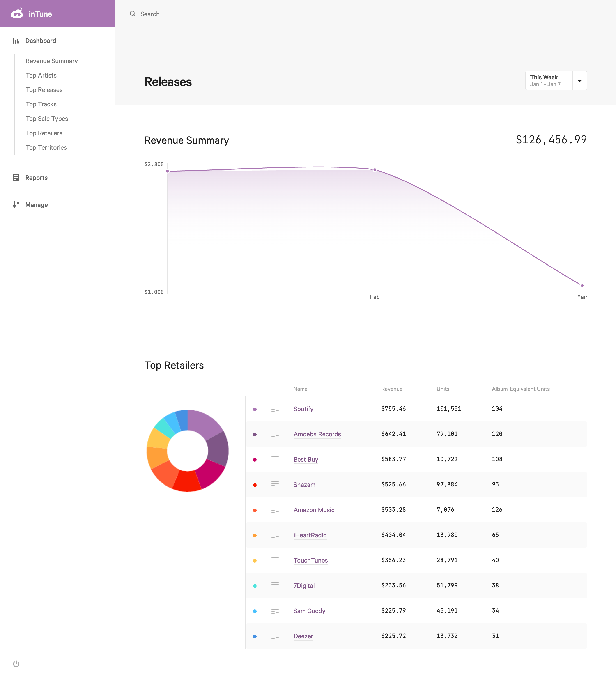The image size is (616, 678).
Task: Go to Top Releases in sidebar
Action: coord(44,90)
